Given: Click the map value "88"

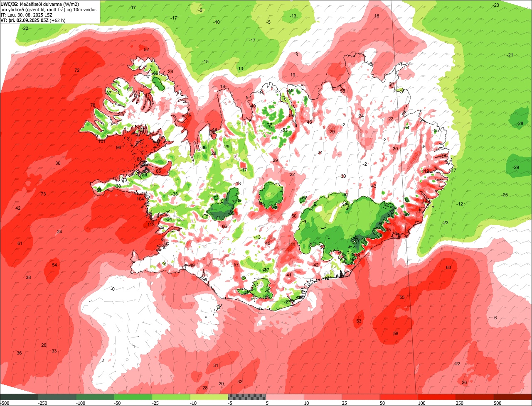Looking at the screenshot, I should point(139,159).
